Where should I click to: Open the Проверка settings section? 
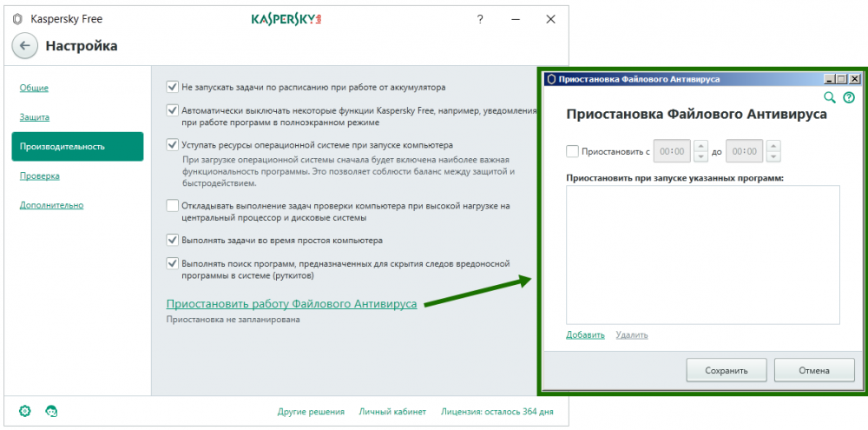[x=39, y=175]
